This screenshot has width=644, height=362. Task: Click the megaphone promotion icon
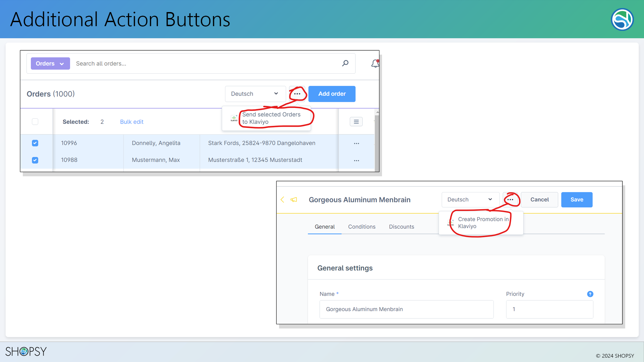(x=294, y=200)
